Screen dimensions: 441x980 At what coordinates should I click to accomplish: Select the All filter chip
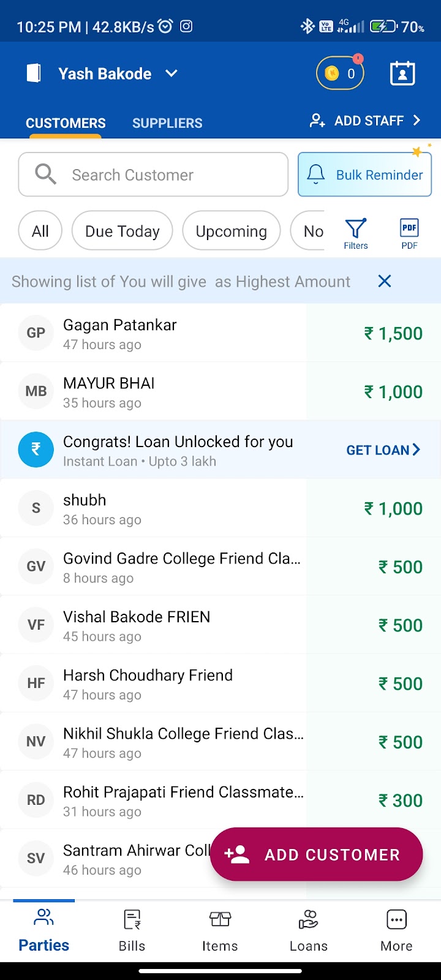click(40, 231)
